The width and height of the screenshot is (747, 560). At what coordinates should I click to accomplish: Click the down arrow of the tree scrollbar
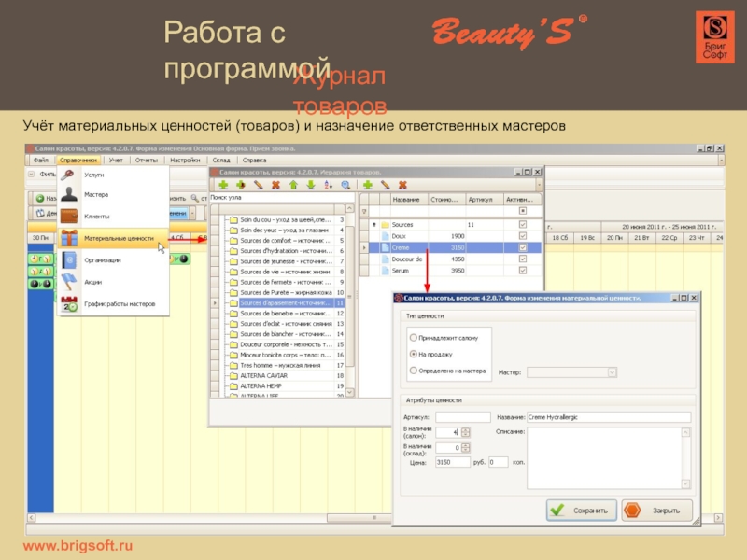pos(349,392)
